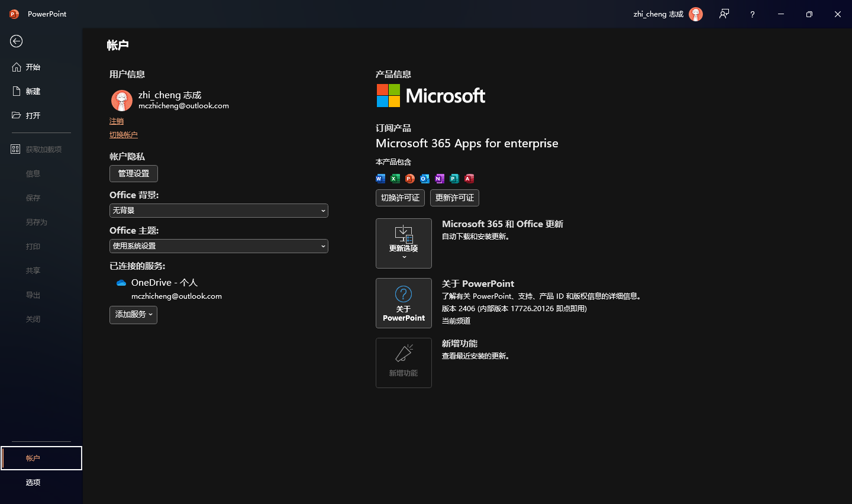Click the home icon beside 开始
The width and height of the screenshot is (852, 504).
[x=17, y=67]
